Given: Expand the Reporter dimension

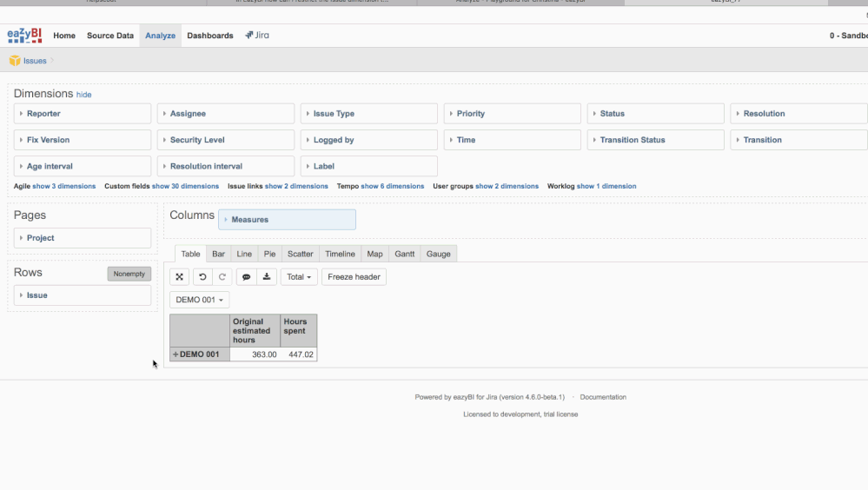Looking at the screenshot, I should click(83, 114).
